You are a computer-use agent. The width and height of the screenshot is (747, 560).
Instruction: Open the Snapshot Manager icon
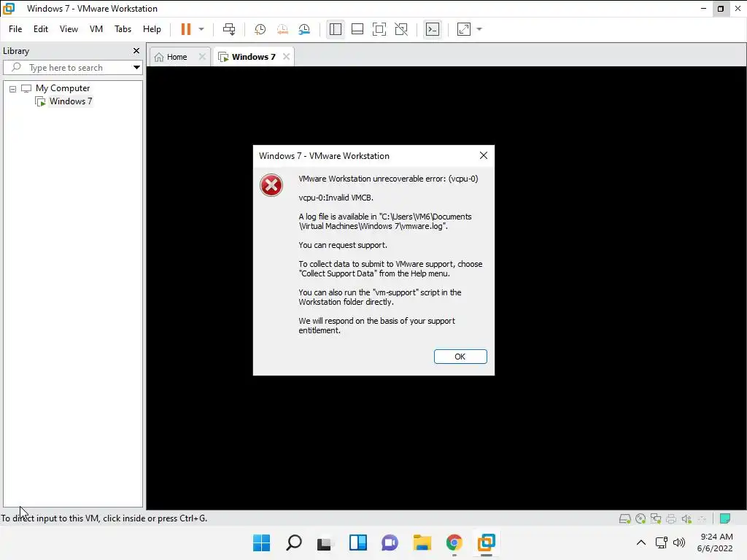pos(304,29)
